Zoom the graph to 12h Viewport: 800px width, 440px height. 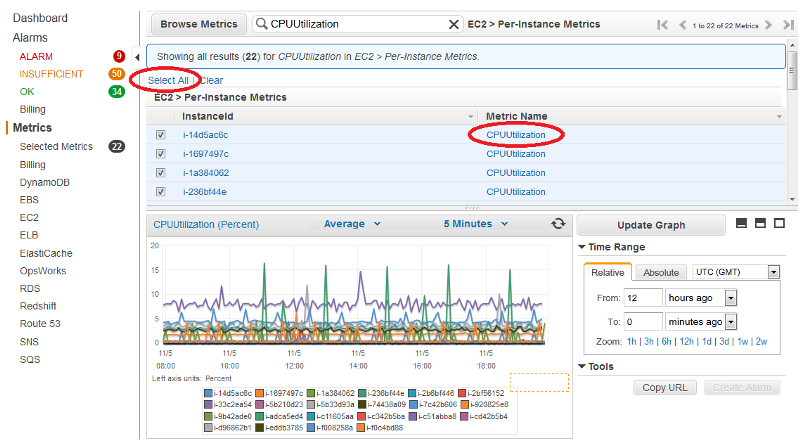pos(687,341)
